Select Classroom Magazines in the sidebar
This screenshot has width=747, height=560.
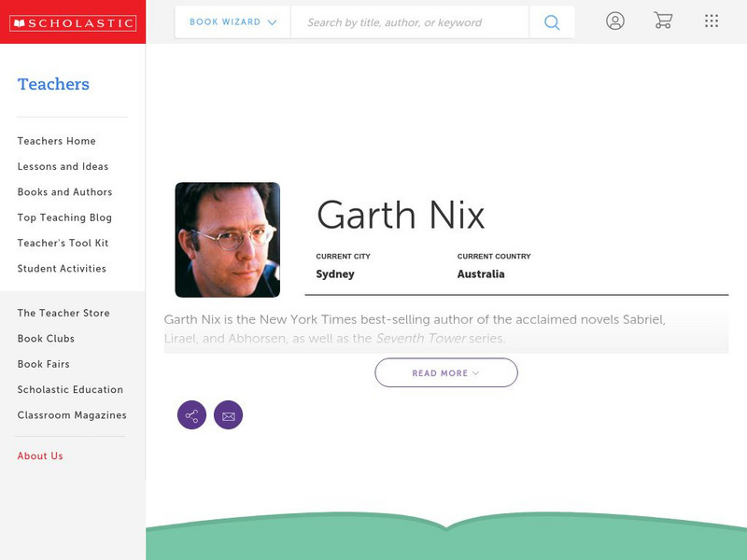point(71,414)
